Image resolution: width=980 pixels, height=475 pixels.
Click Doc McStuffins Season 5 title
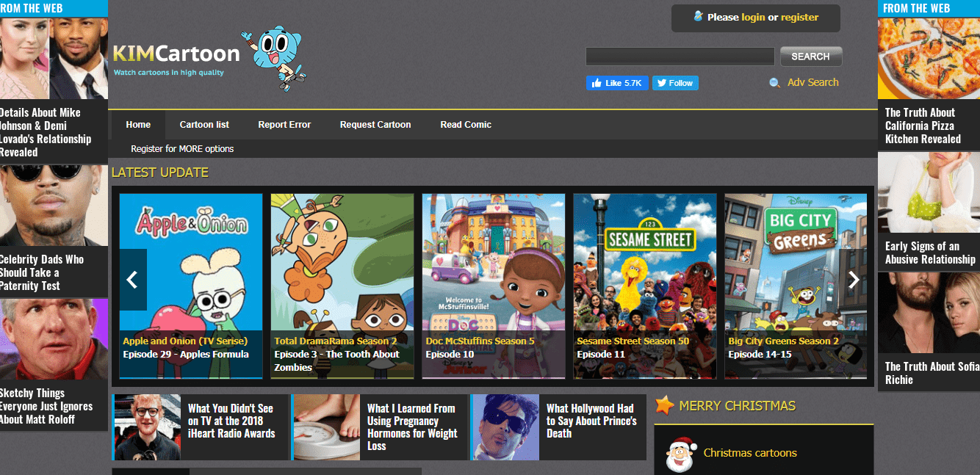[x=480, y=341]
